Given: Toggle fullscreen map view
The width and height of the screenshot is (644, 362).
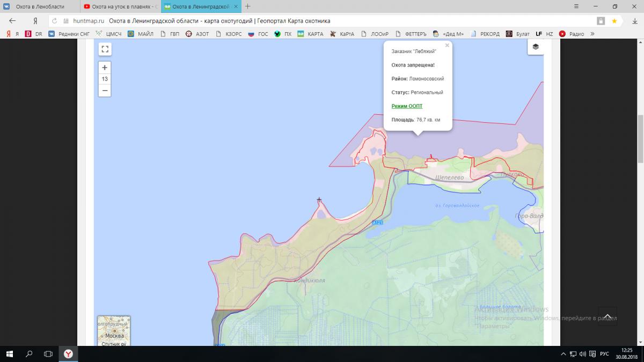Looking at the screenshot, I should pos(105,49).
